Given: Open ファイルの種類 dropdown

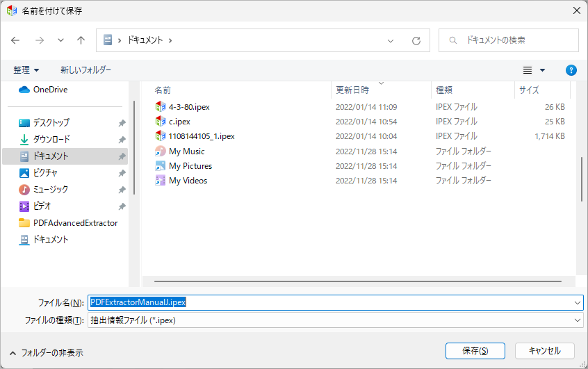Looking at the screenshot, I should coord(336,320).
